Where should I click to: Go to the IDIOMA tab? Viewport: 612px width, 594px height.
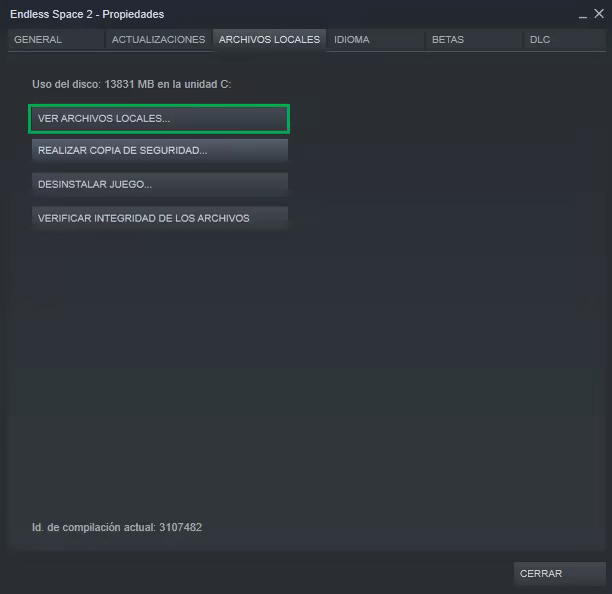pyautogui.click(x=352, y=40)
